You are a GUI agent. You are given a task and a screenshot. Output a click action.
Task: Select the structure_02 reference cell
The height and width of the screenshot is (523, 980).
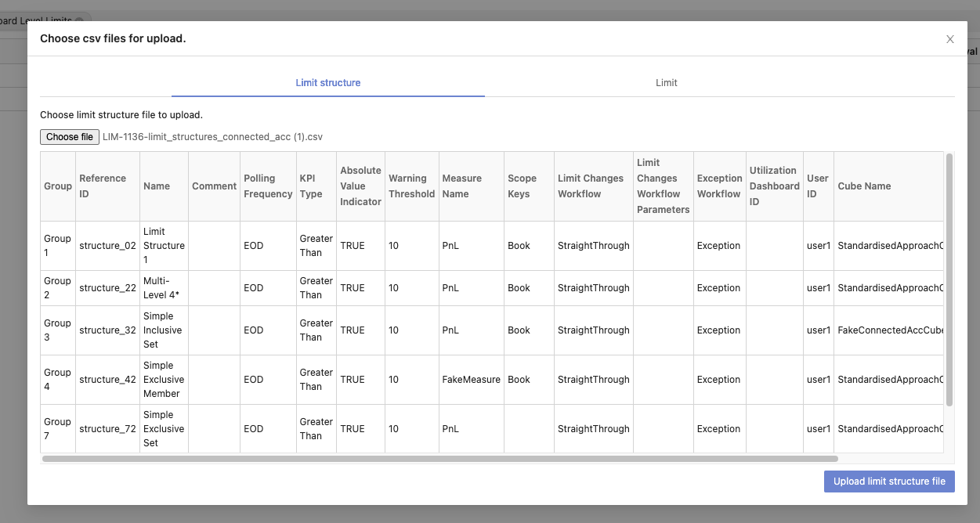pyautogui.click(x=107, y=246)
